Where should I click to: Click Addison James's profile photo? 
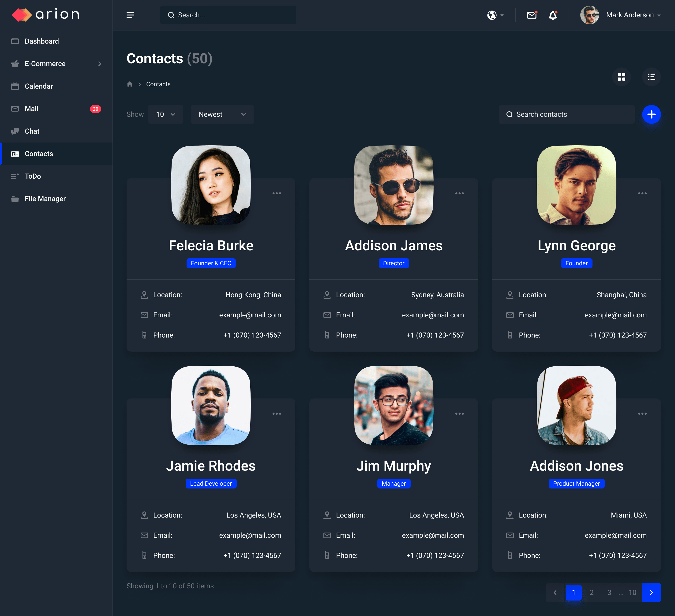394,185
